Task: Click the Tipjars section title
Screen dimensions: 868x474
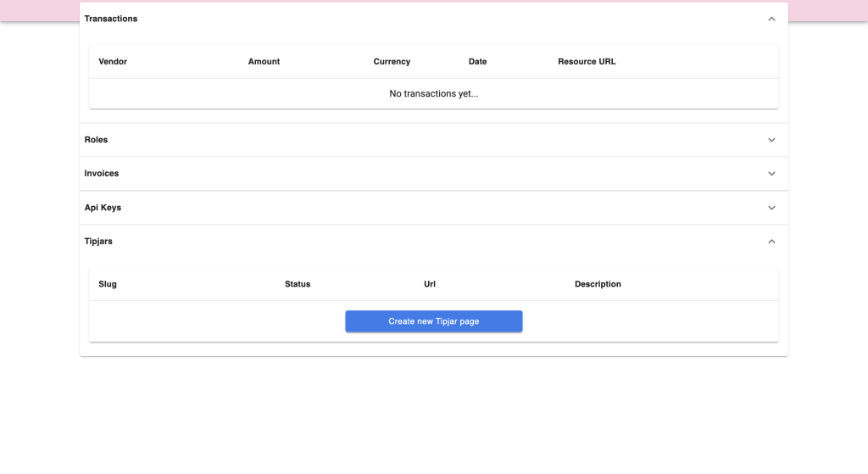Action: click(x=98, y=242)
